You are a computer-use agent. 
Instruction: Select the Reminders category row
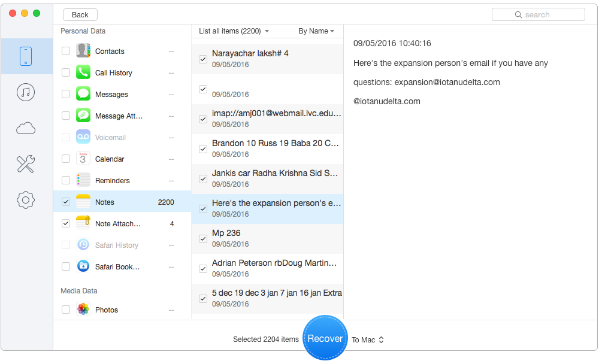122,180
